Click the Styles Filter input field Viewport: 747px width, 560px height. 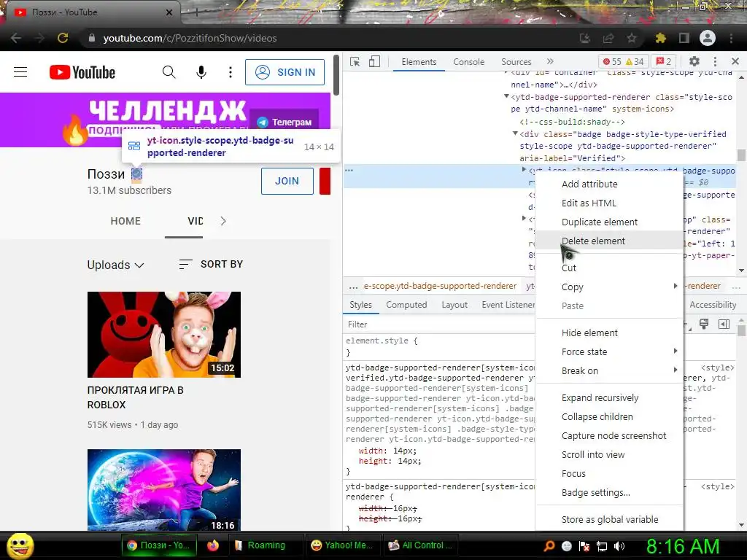[438, 324]
